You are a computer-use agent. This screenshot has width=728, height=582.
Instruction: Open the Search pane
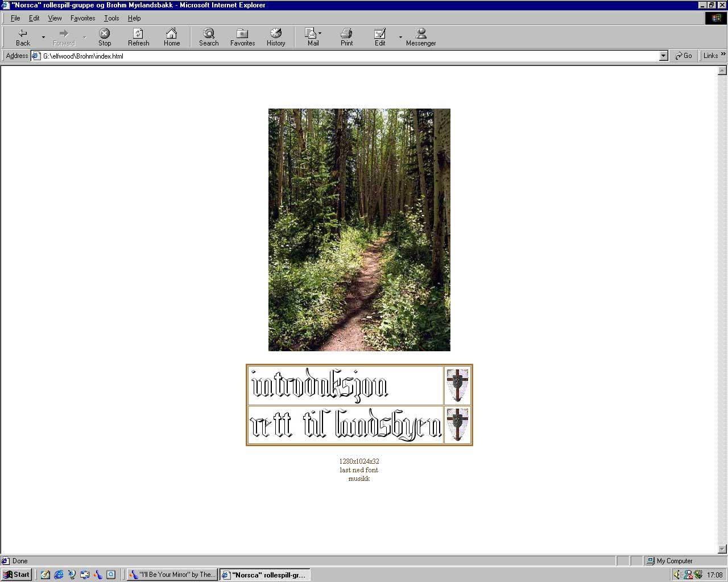click(x=209, y=37)
